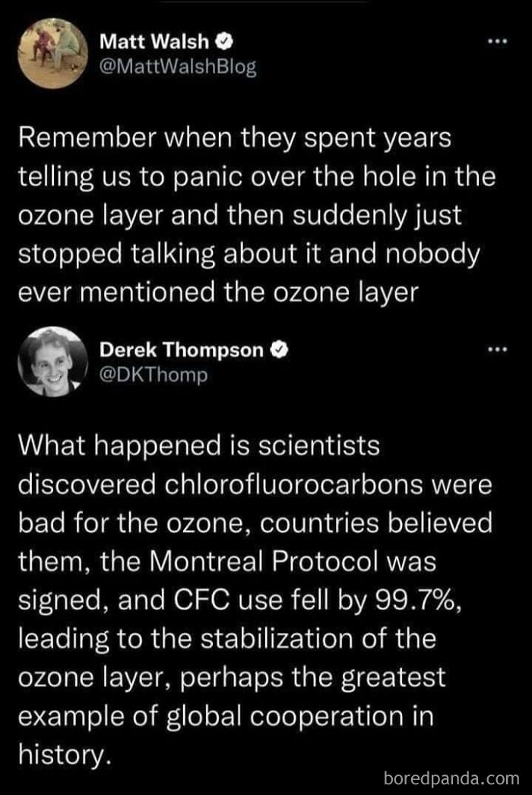
Task: Click the "99.7%" figure in the reply
Action: click(x=419, y=600)
